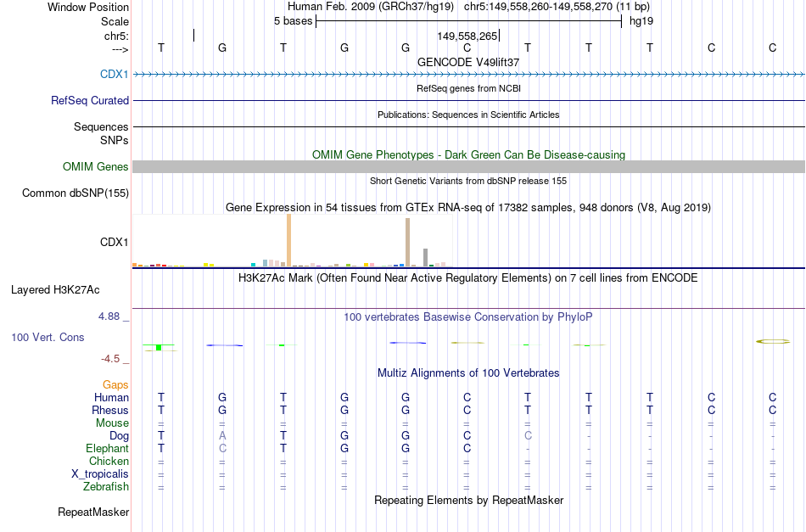The image size is (806, 532).
Task: Click the faded 'C' base in Dog row
Action: tap(528, 436)
